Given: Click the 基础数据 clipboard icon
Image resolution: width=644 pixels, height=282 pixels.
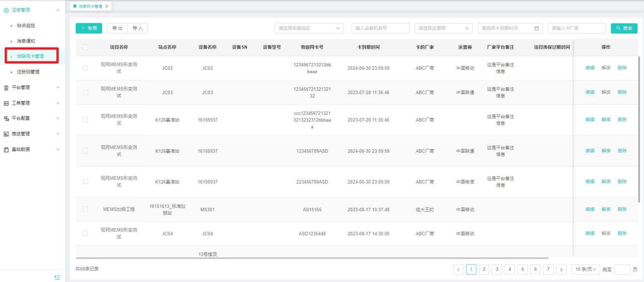Looking at the screenshot, I should (6, 149).
